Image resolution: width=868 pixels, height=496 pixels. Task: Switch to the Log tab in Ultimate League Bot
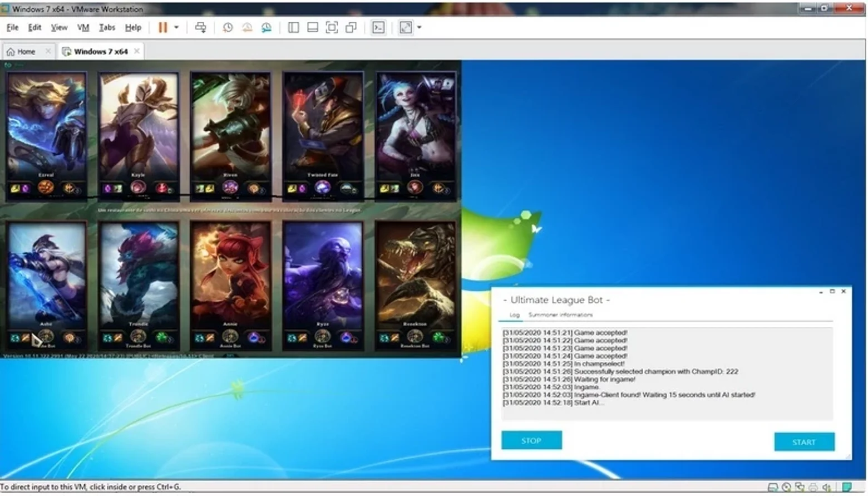pyautogui.click(x=515, y=315)
